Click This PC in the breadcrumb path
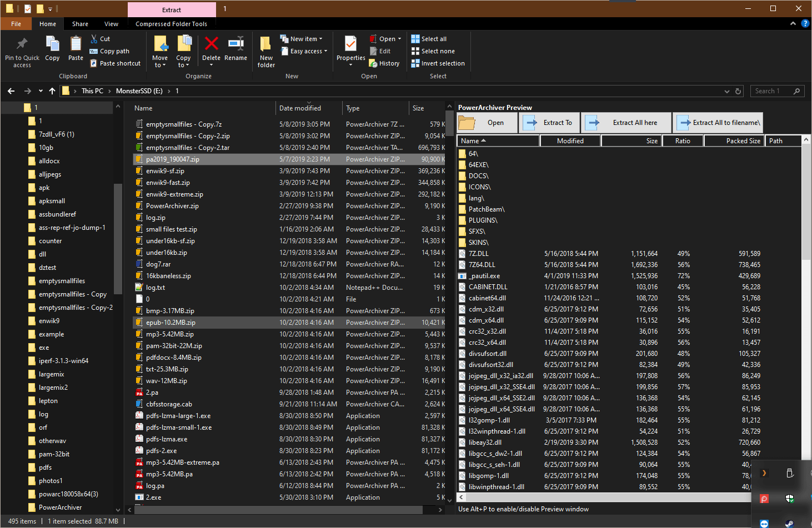This screenshot has width=812, height=528. pyautogui.click(x=92, y=91)
